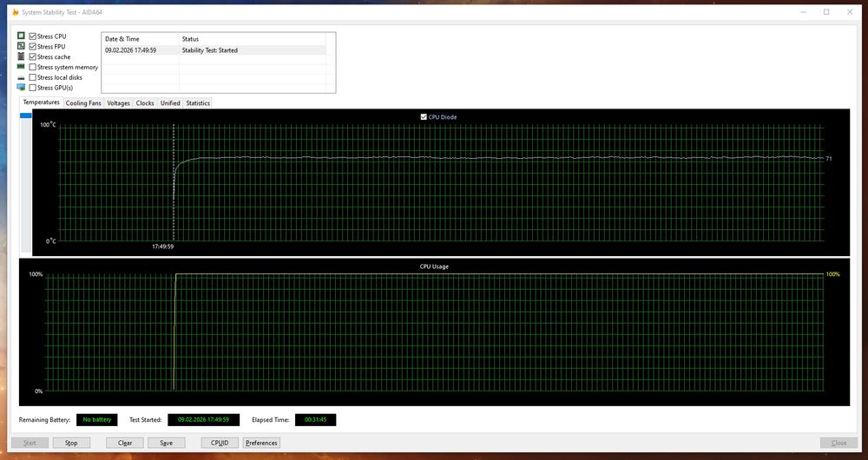Image resolution: width=868 pixels, height=460 pixels.
Task: Click the Save button
Action: tap(166, 443)
